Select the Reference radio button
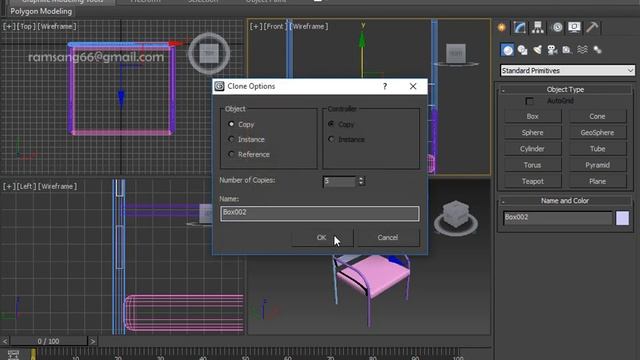Viewport: 640px width, 360px height. (x=231, y=154)
